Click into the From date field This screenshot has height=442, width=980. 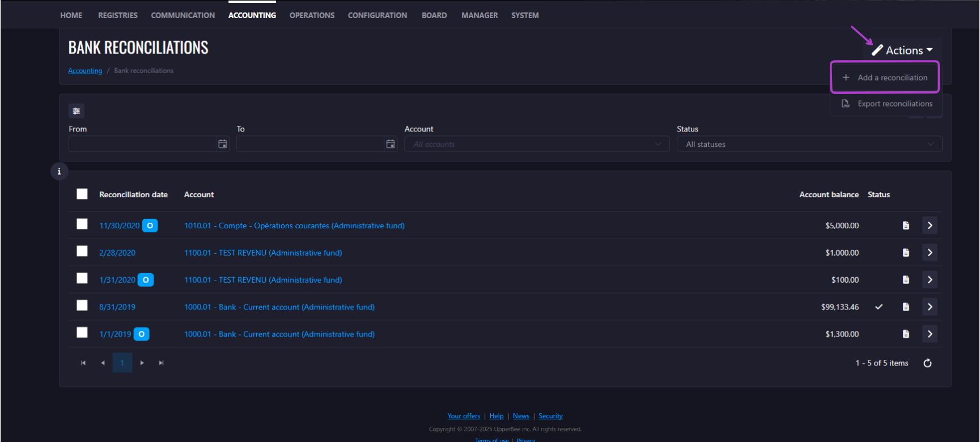[142, 144]
